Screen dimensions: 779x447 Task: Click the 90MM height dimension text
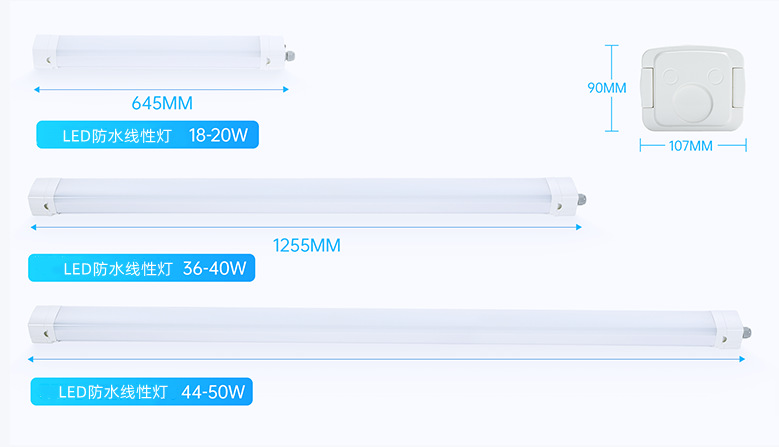pyautogui.click(x=606, y=88)
